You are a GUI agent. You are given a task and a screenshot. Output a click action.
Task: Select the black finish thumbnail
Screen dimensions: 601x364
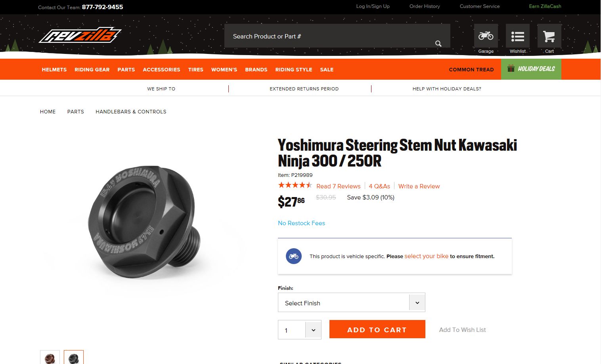click(74, 358)
